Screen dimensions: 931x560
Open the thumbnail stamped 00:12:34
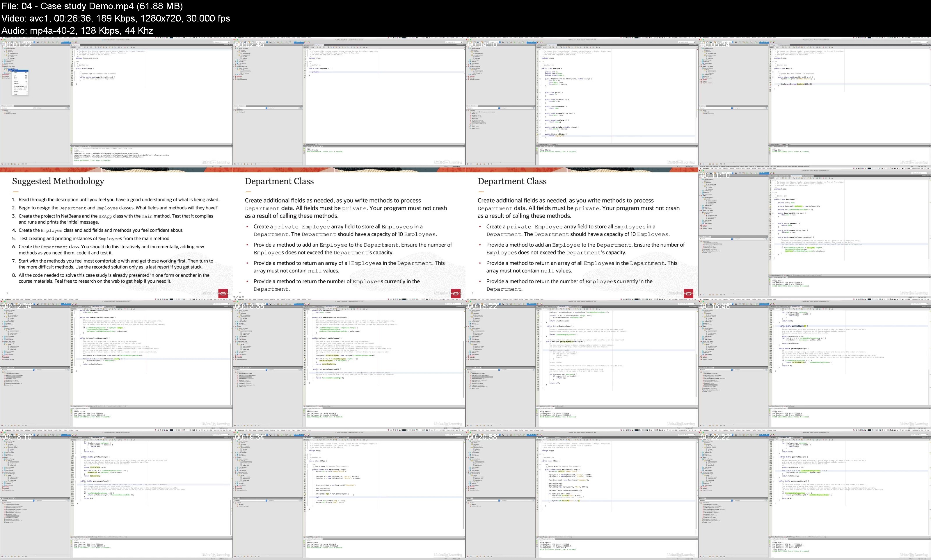click(x=116, y=364)
